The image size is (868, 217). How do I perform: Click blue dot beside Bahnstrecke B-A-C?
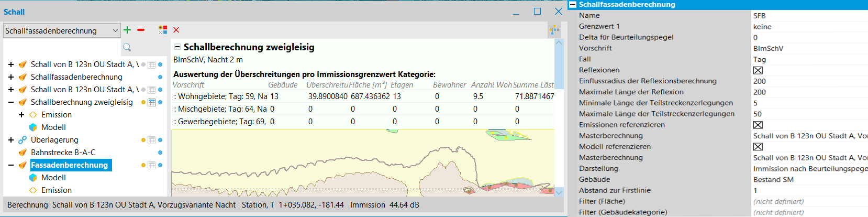pyautogui.click(x=160, y=153)
